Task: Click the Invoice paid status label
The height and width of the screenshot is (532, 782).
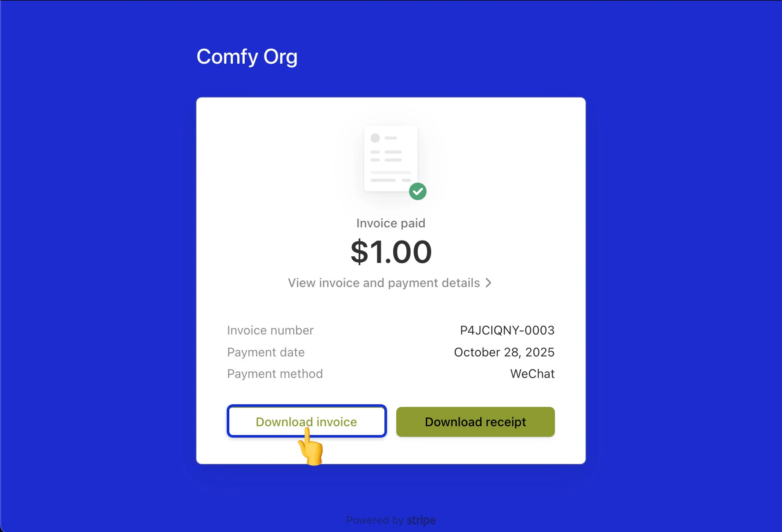Action: coord(391,223)
